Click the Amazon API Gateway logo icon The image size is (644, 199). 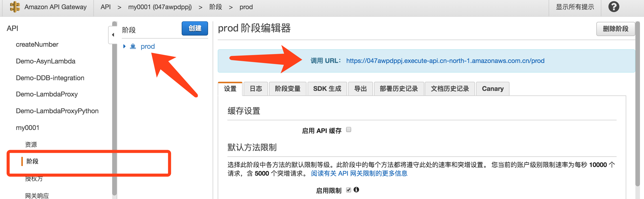[x=15, y=7]
